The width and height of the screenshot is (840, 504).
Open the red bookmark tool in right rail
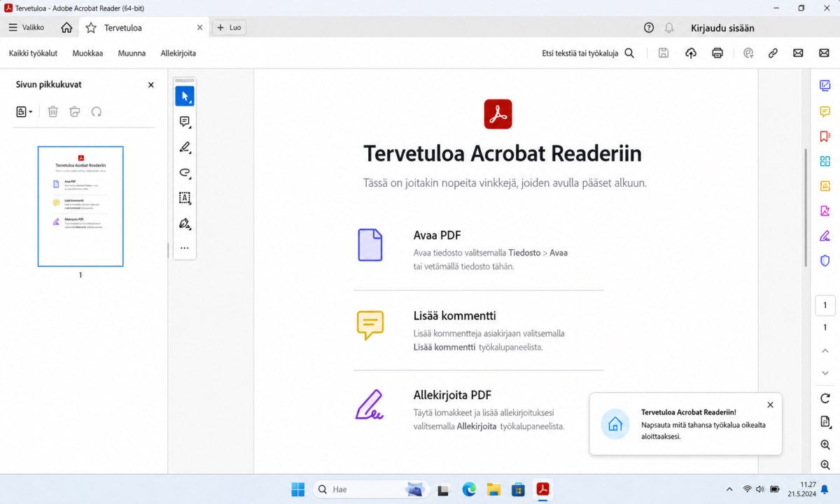point(825,136)
